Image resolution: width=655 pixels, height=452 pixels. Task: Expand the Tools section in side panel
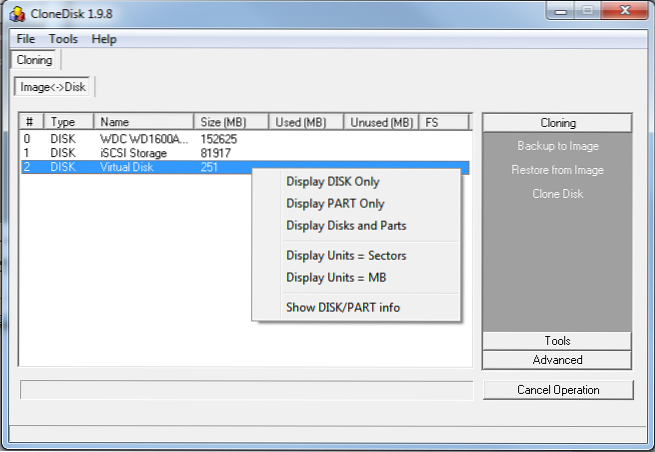(x=557, y=341)
